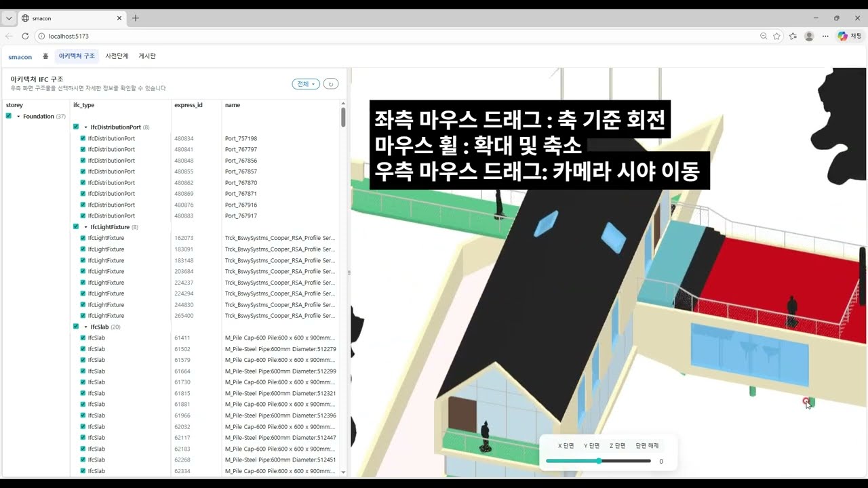Click the browser refresh icon
The image size is (868, 488).
25,36
